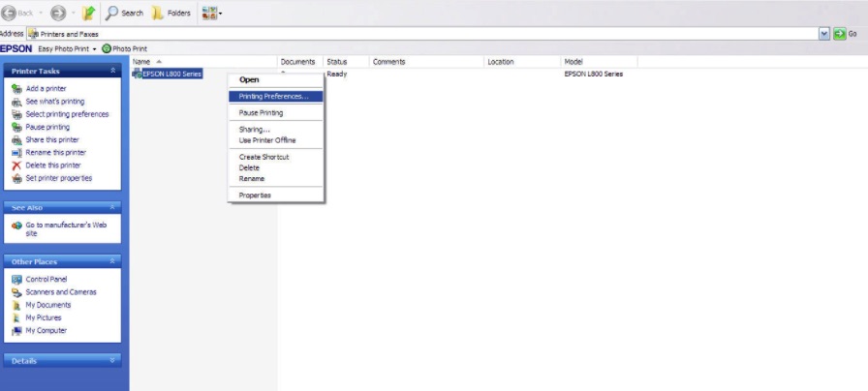
Task: Open the Views dropdown icon in toolbar
Action: click(212, 13)
